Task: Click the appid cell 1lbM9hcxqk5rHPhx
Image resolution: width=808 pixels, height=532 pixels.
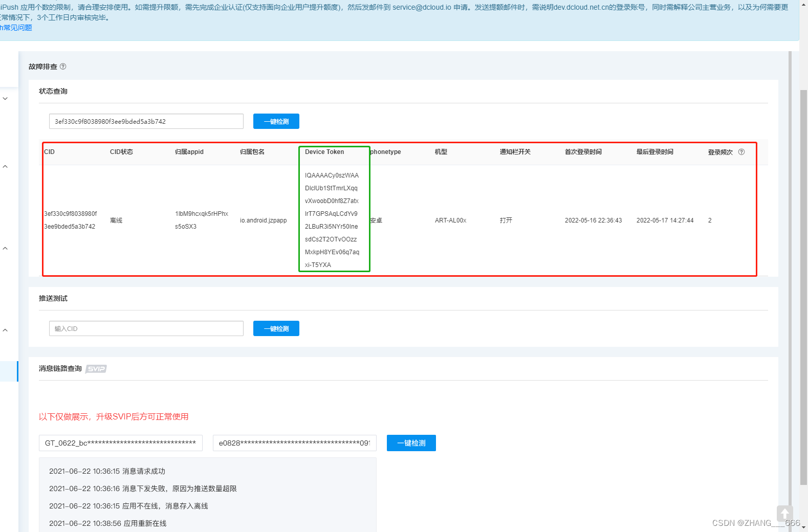Action: (202, 214)
